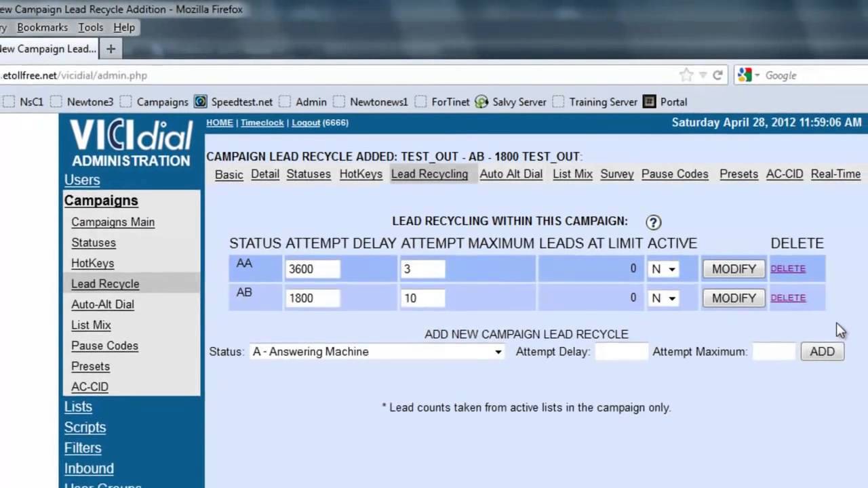Open Filters in the sidebar

83,448
